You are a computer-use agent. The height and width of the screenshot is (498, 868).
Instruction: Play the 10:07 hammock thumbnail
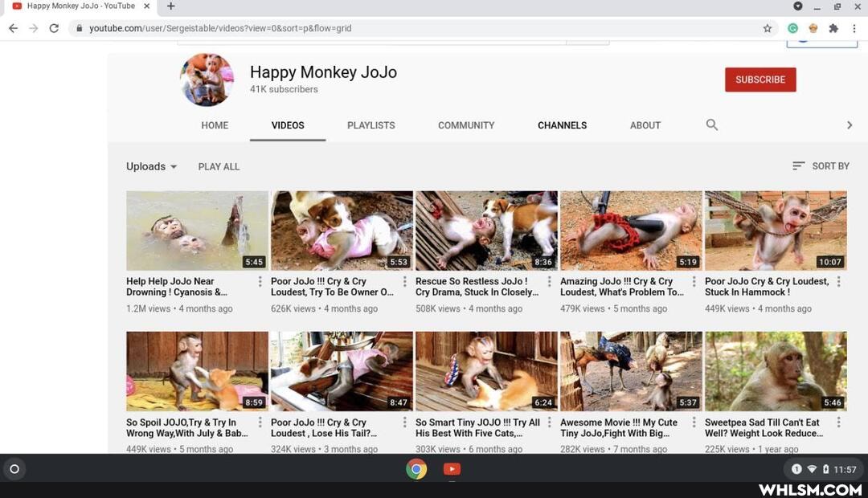[776, 231]
